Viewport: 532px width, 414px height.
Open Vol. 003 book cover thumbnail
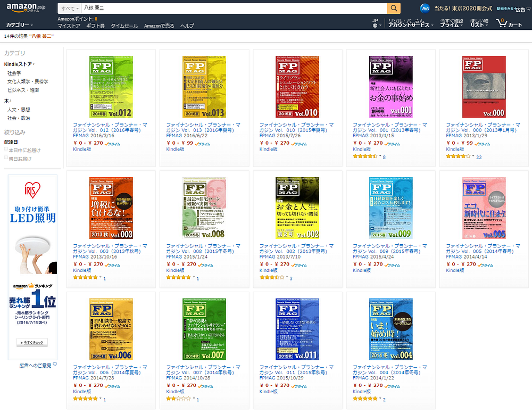click(x=111, y=208)
